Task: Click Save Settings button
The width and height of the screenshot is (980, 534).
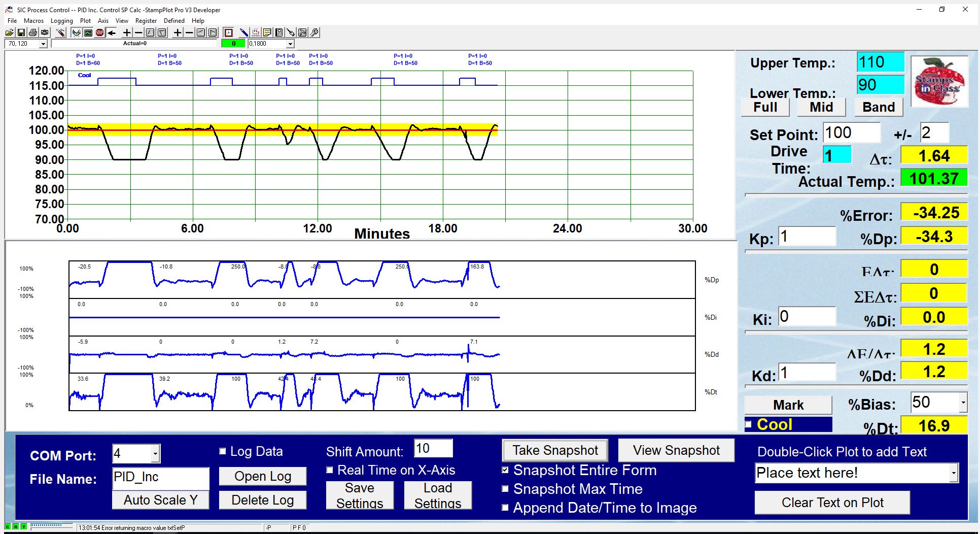Action: [x=360, y=495]
